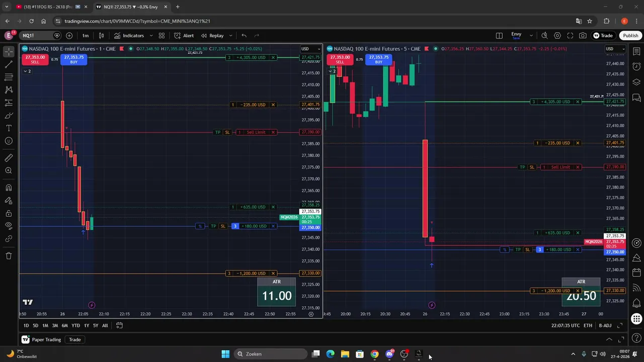Add TP to the left chart position line
Screen dimensions: 644x362
[213, 226]
